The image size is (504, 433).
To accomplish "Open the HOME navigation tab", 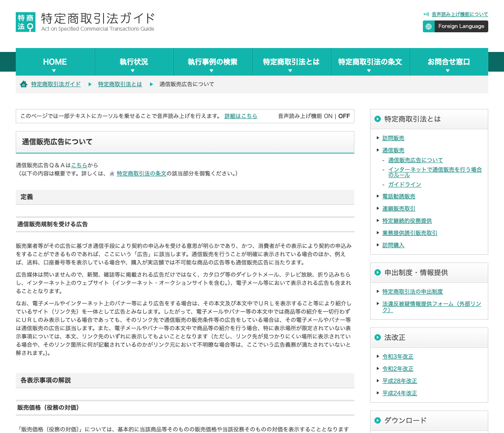I will [55, 62].
